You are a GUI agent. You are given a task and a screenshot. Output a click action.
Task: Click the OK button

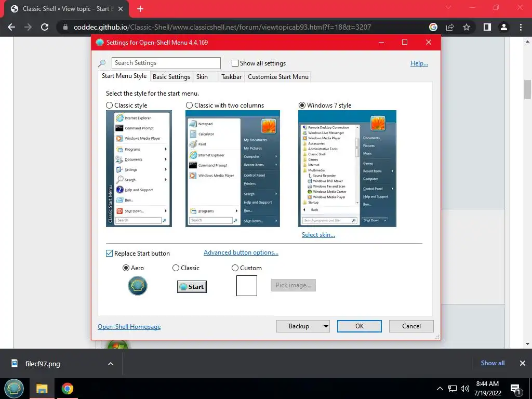[360, 326]
